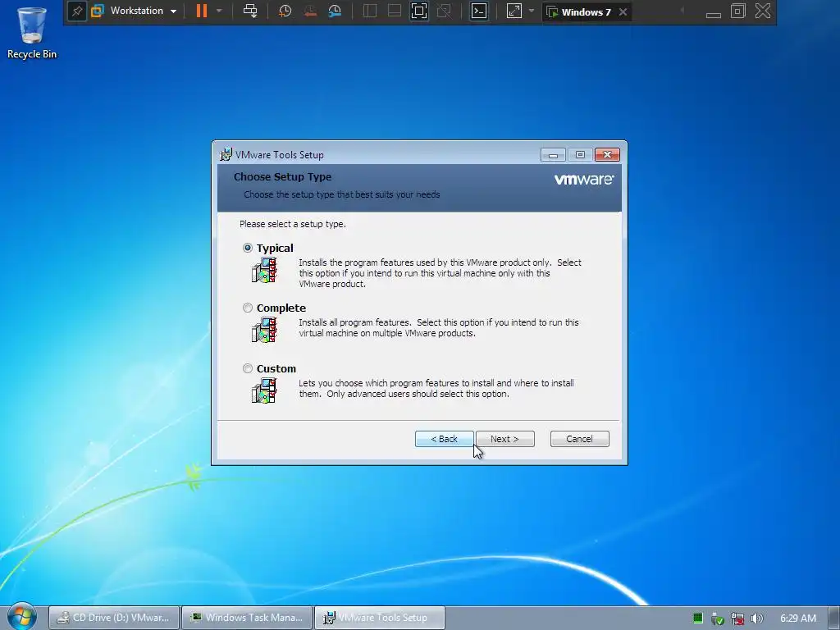Click Safely Remove Hardware tray icon

point(717,619)
